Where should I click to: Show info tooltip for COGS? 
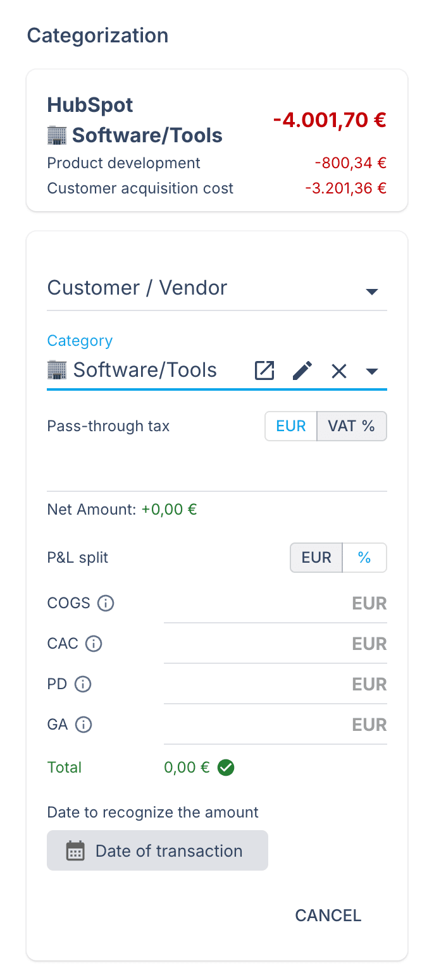click(x=106, y=604)
